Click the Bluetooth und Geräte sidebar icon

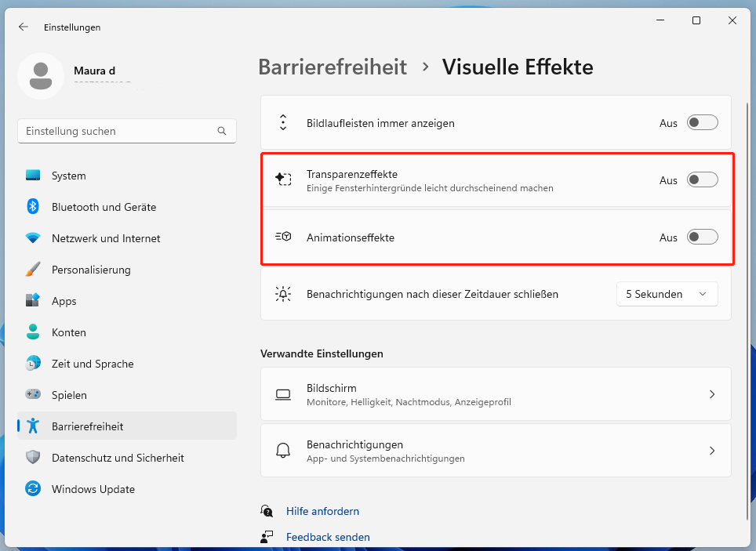[x=31, y=207]
